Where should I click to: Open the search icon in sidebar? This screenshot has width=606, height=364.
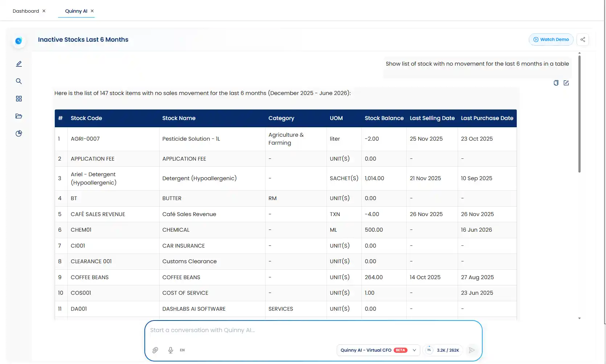pyautogui.click(x=19, y=81)
